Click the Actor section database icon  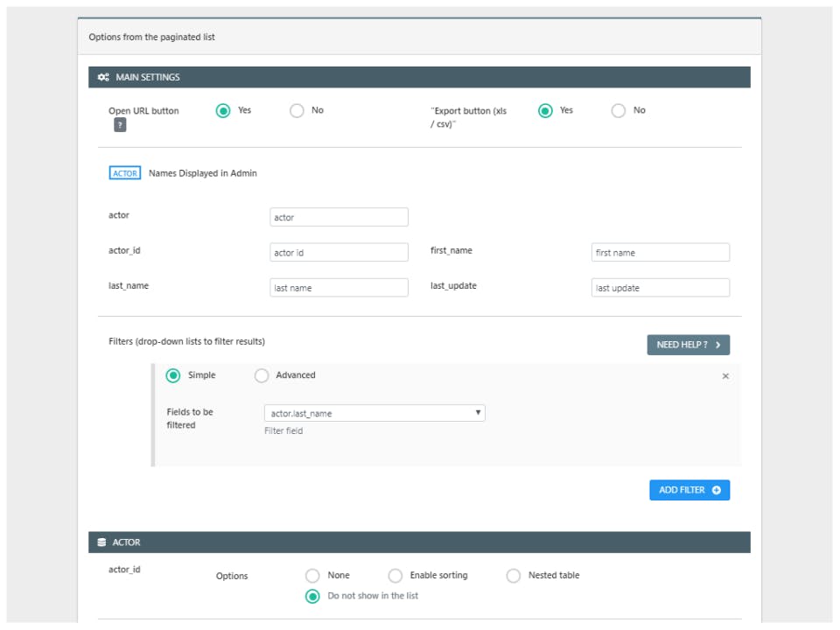pyautogui.click(x=102, y=542)
